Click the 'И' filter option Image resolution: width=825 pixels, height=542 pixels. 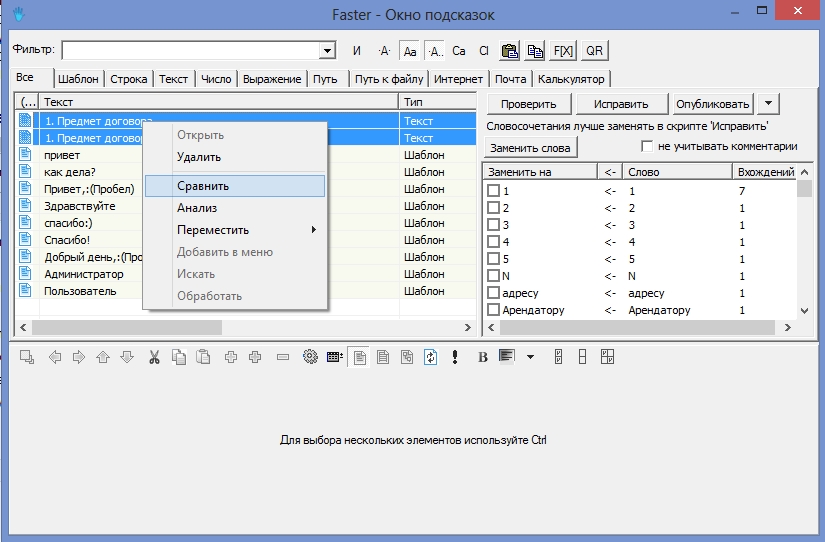tap(357, 51)
